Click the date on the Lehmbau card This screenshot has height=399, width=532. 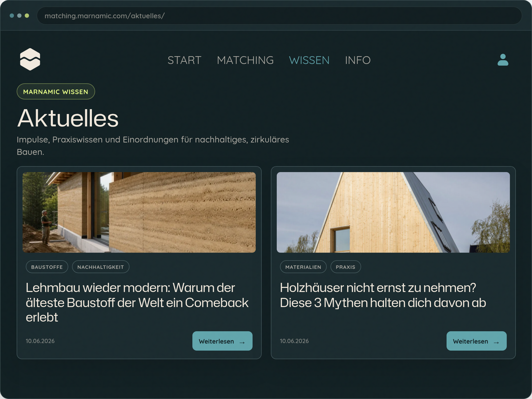tap(40, 341)
